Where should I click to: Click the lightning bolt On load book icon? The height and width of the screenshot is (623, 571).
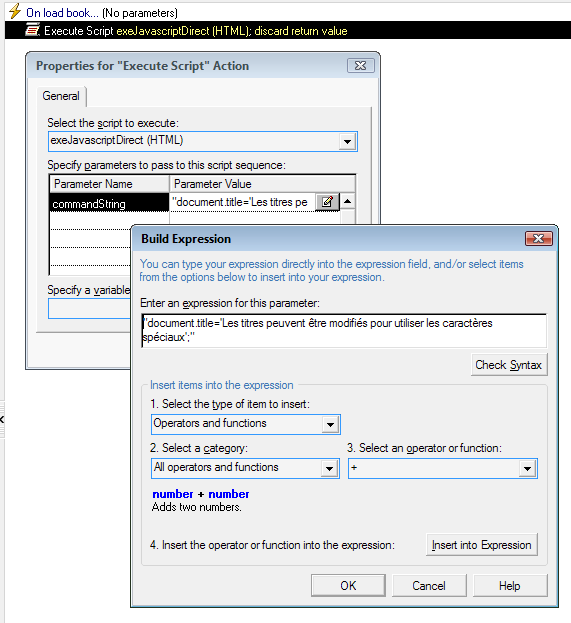coord(15,12)
